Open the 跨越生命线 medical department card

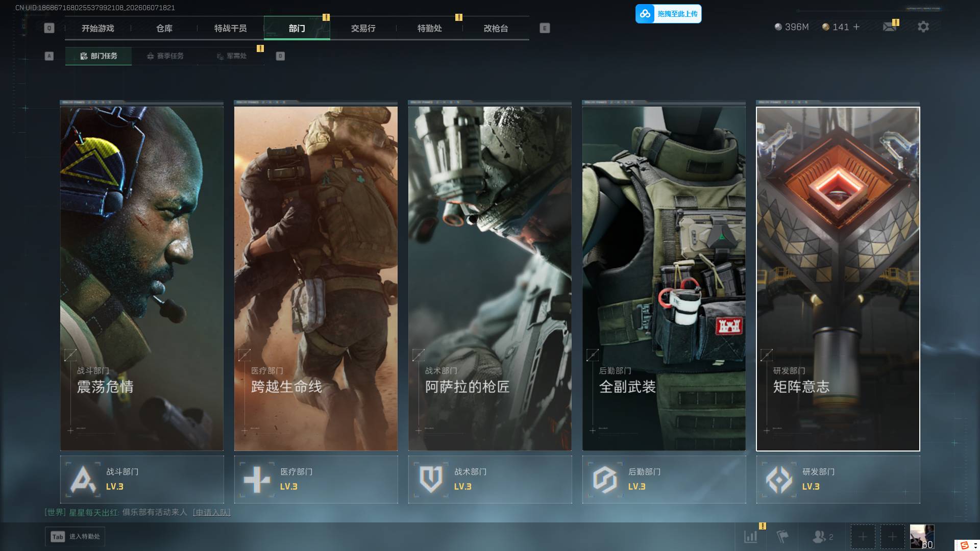click(316, 278)
